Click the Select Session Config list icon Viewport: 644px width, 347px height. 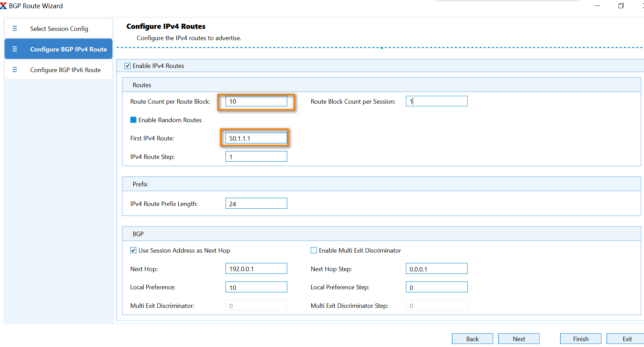[15, 28]
